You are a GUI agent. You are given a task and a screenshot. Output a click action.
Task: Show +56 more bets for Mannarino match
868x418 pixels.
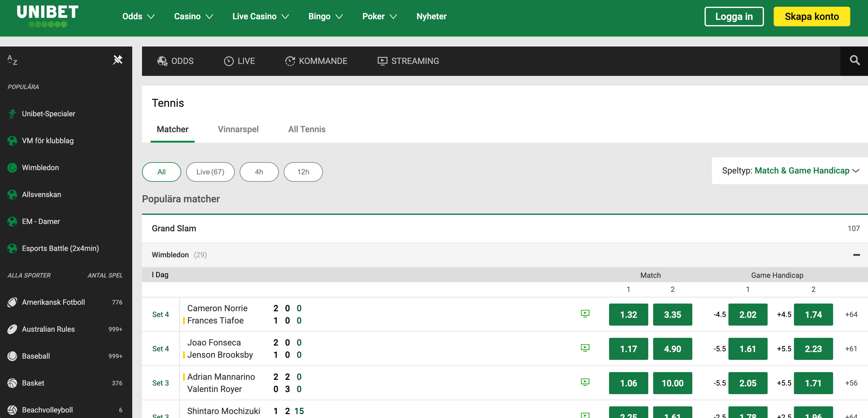[x=851, y=383]
